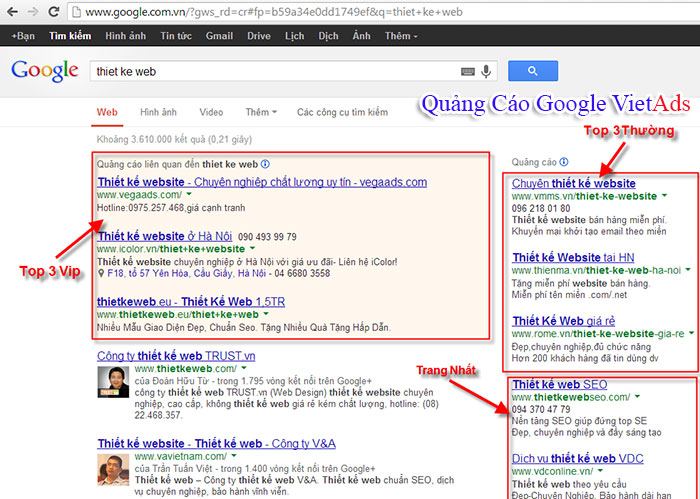Image resolution: width=700 pixels, height=499 pixels.
Task: Open 'Thiết kế website ở Hà Nội' ad
Action: [x=165, y=236]
